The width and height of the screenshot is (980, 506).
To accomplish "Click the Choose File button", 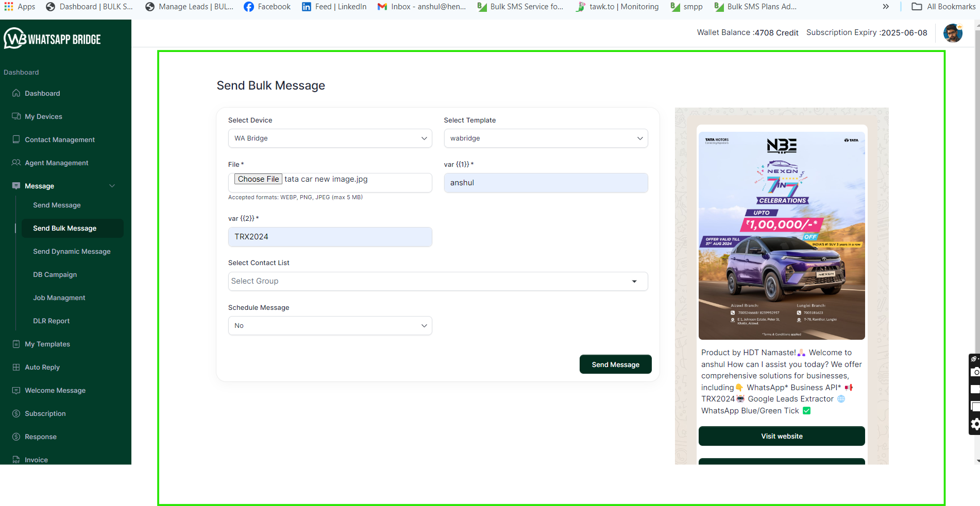I will click(x=258, y=179).
